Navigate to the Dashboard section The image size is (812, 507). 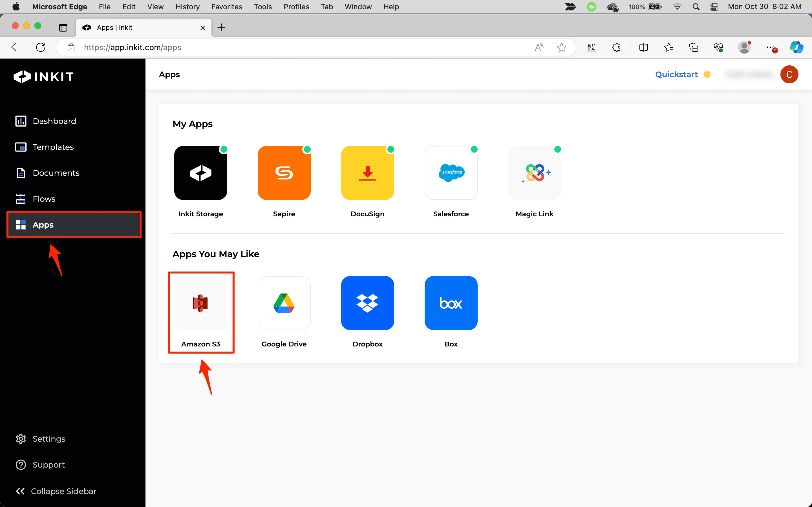point(54,121)
